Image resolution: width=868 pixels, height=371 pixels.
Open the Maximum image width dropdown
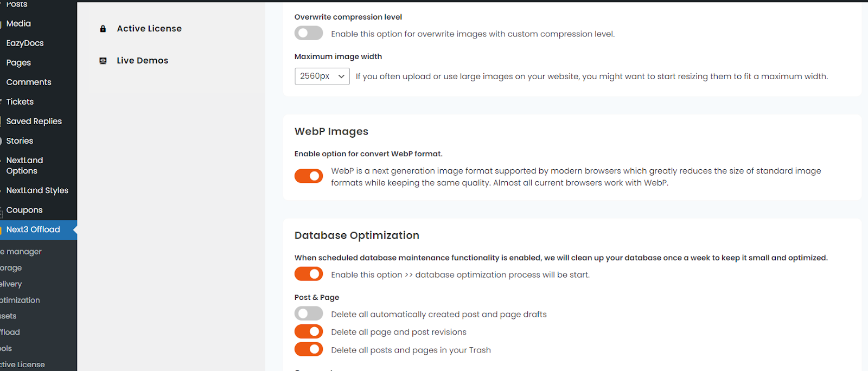pos(322,76)
